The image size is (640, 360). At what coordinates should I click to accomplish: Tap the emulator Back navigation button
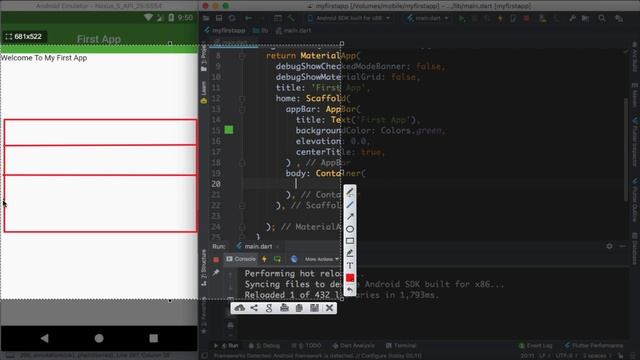pyautogui.click(x=45, y=338)
